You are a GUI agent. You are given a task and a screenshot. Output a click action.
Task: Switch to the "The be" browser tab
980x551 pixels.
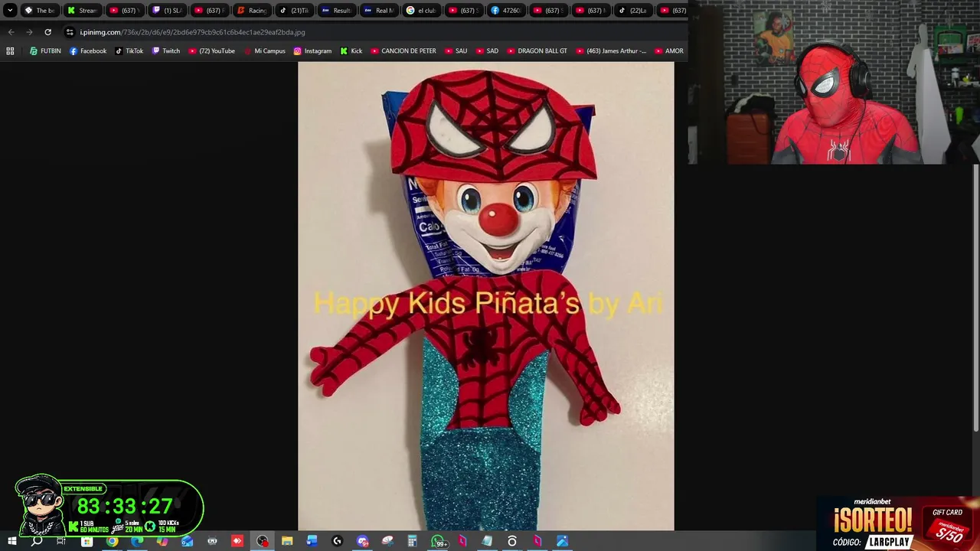(x=39, y=11)
